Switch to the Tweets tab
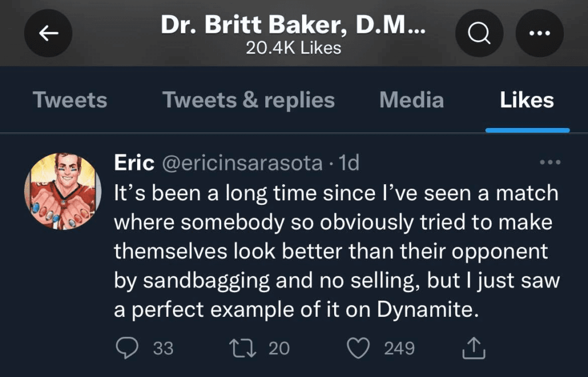Viewport: 588px width, 377px height. pyautogui.click(x=70, y=100)
